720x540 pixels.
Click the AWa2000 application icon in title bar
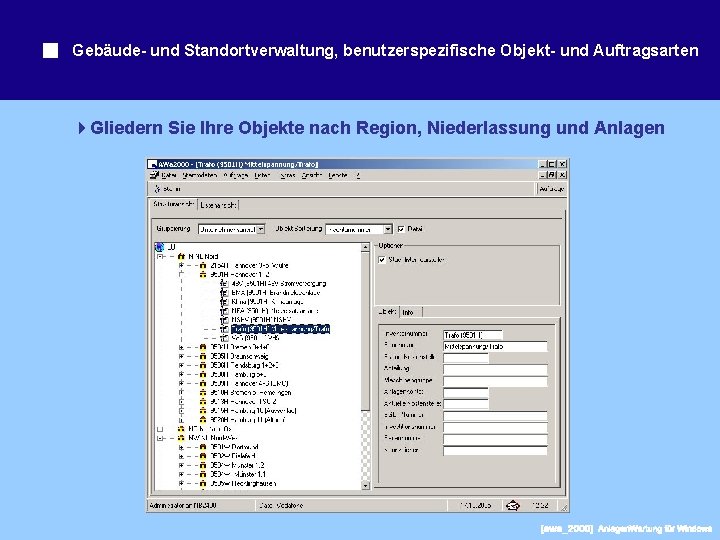[x=153, y=164]
